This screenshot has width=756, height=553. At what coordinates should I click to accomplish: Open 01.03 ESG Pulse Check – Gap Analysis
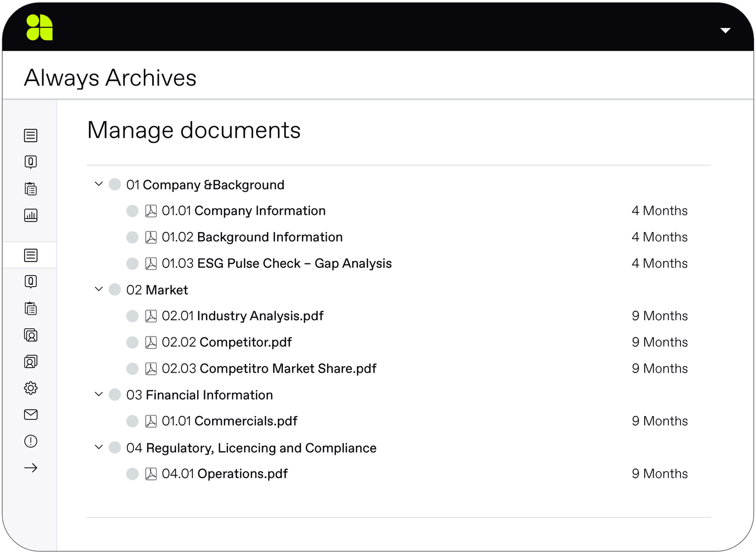click(x=276, y=263)
